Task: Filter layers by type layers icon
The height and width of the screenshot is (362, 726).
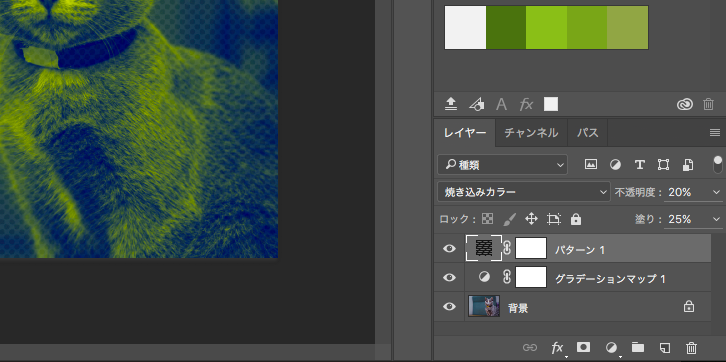Action: pyautogui.click(x=640, y=165)
